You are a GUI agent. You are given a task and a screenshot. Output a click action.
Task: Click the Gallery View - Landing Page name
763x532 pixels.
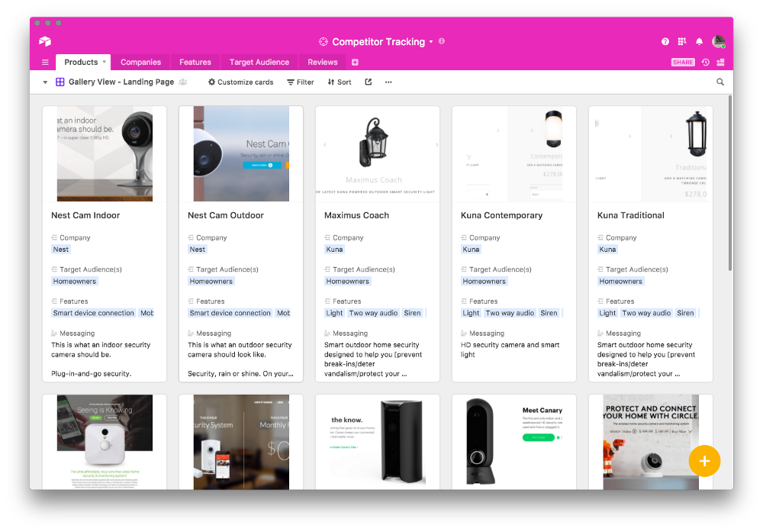121,82
